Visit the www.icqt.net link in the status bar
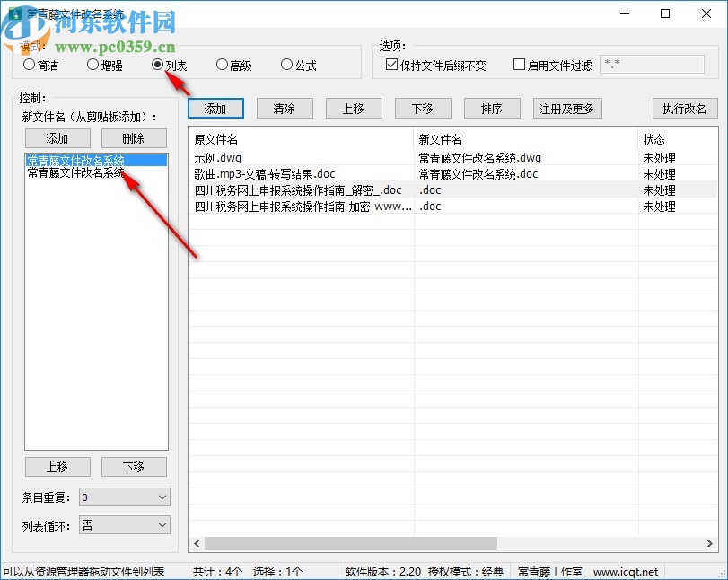The image size is (728, 580). (x=627, y=570)
